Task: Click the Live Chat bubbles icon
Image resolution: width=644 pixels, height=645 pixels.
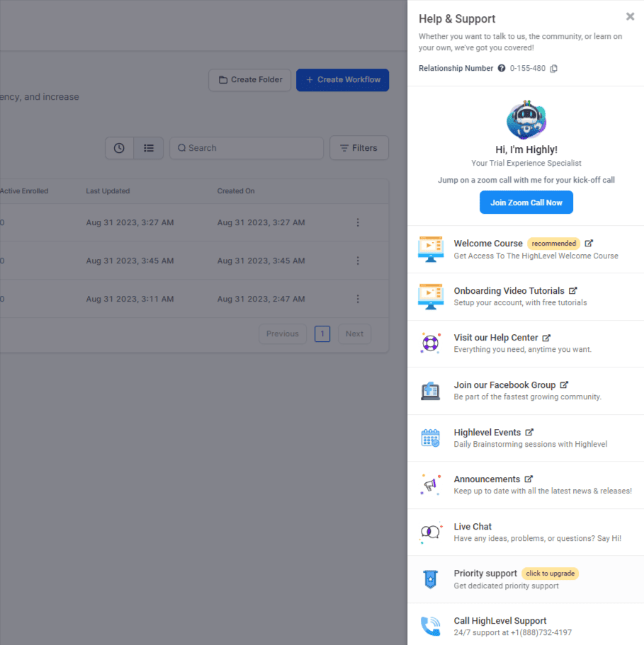Action: 431,532
